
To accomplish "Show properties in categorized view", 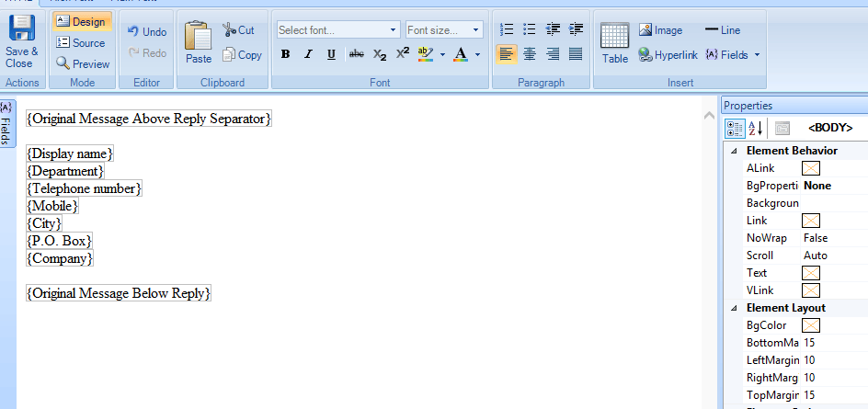I will (736, 129).
